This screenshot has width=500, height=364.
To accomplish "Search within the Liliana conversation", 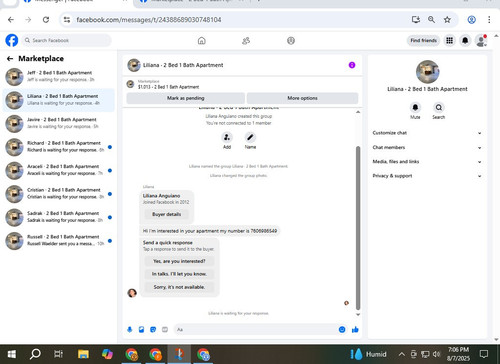I will click(x=439, y=107).
